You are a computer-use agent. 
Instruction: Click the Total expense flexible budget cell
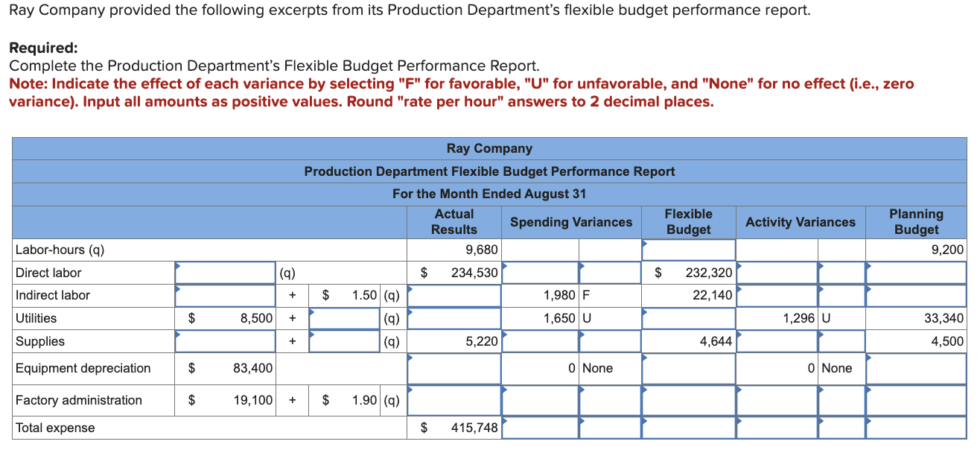[x=687, y=428]
